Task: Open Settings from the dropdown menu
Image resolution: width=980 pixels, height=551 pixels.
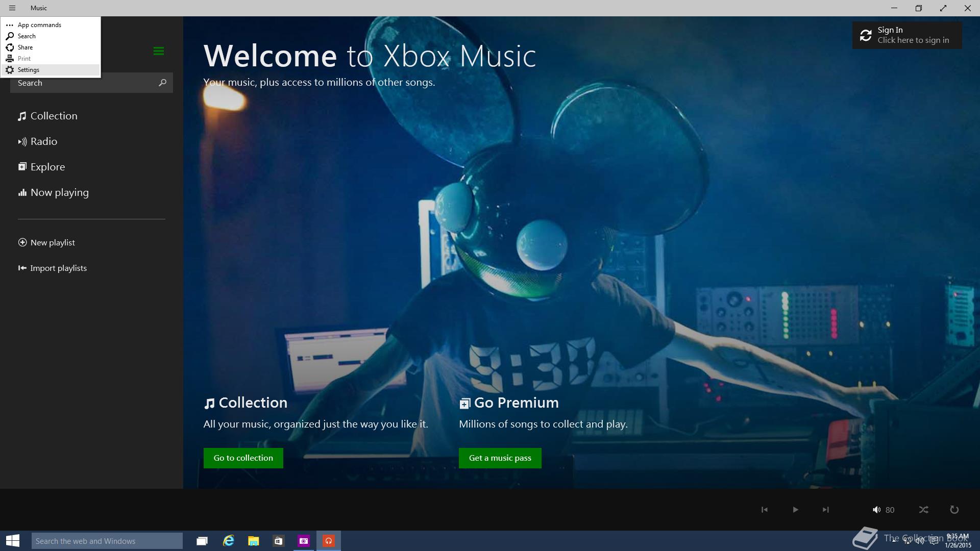Action: [50, 69]
